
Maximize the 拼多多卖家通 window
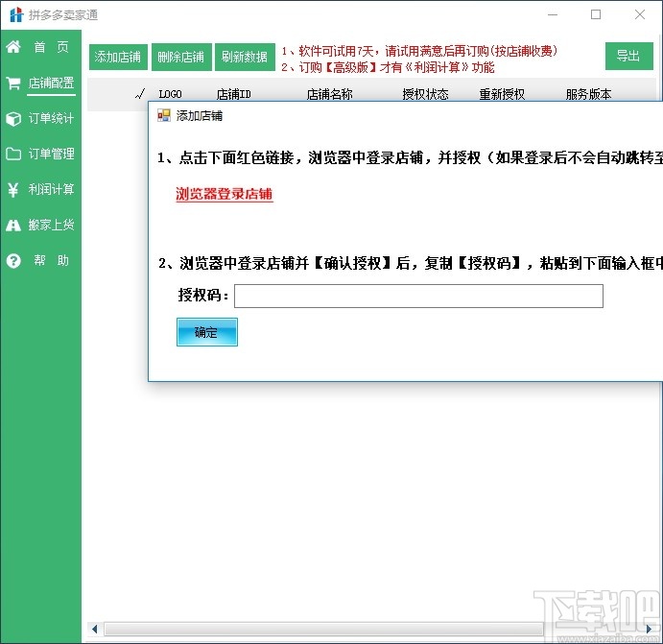click(596, 14)
